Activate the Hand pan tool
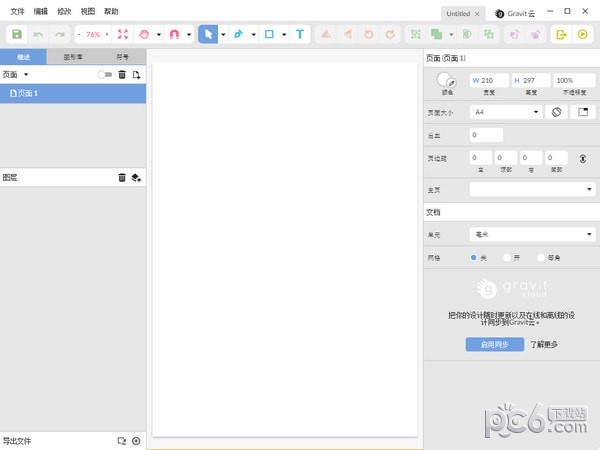 point(144,34)
